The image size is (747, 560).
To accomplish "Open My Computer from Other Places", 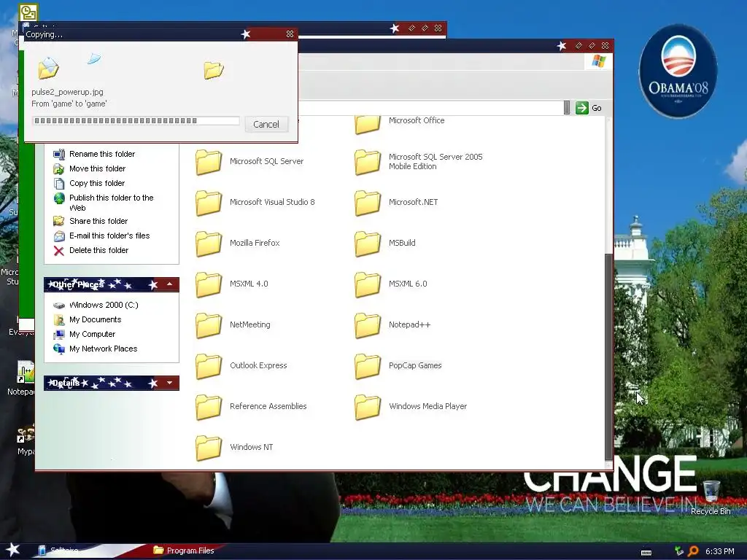I will (92, 334).
